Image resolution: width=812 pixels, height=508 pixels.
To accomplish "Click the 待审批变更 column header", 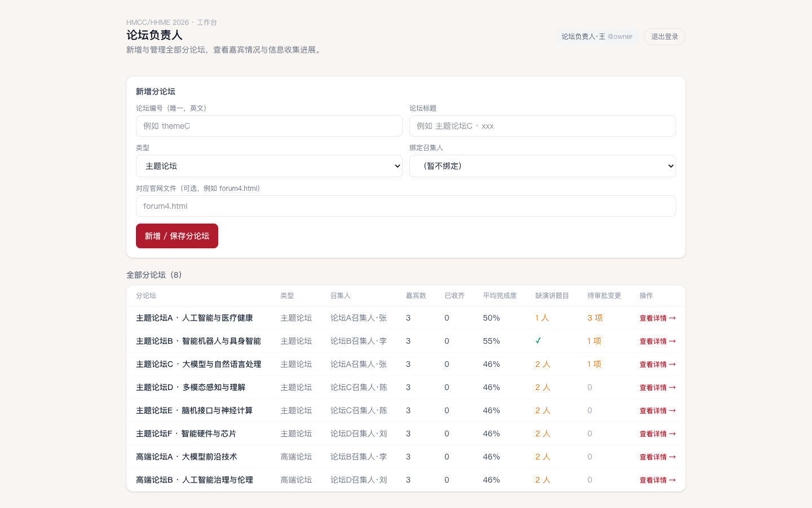I will (604, 296).
